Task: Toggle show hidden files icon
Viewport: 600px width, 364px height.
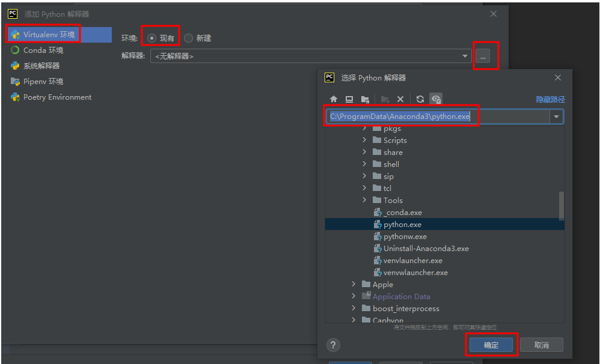Action: pyautogui.click(x=436, y=99)
